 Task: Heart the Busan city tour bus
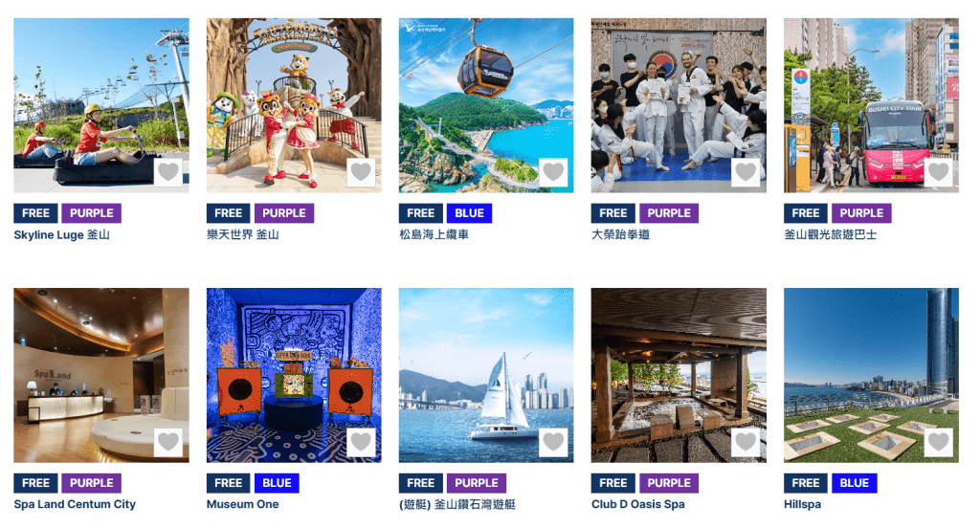[938, 172]
